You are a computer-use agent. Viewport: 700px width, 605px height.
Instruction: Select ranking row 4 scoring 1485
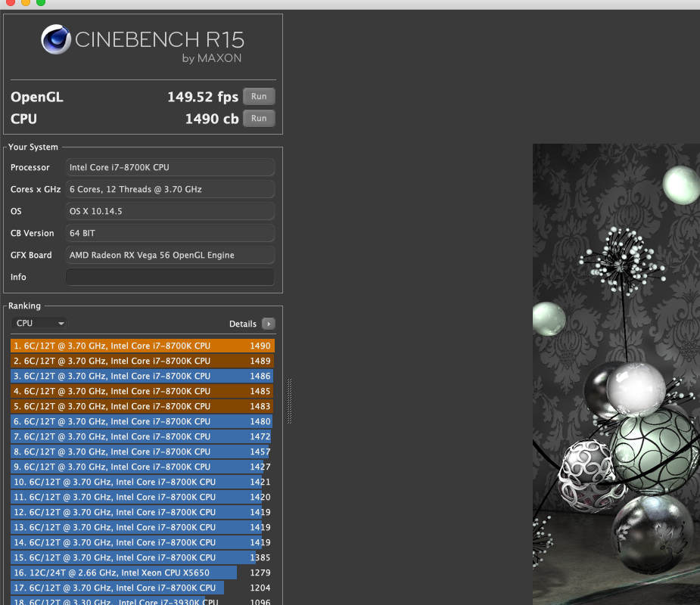coord(142,391)
